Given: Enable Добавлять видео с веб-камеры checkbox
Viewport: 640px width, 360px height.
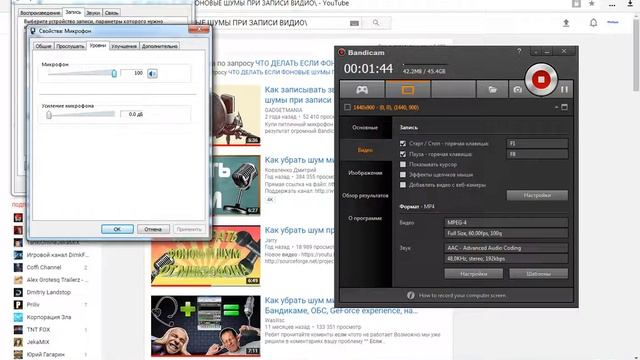Looking at the screenshot, I should tap(403, 185).
